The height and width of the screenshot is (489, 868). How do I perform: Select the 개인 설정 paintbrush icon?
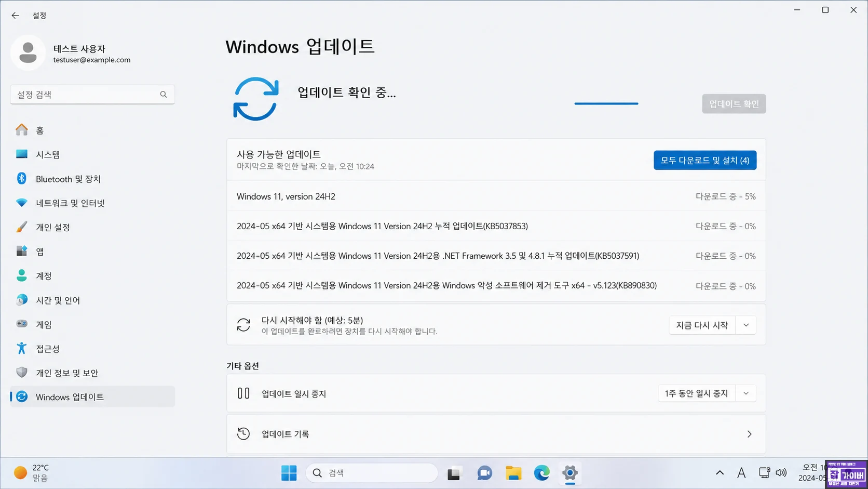22,227
